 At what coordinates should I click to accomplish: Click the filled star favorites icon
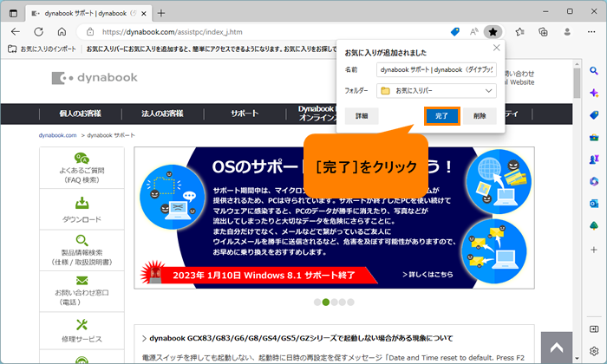(x=493, y=32)
